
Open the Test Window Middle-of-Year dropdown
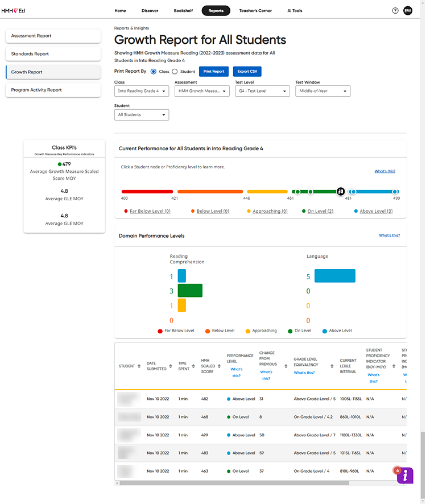tap(323, 91)
